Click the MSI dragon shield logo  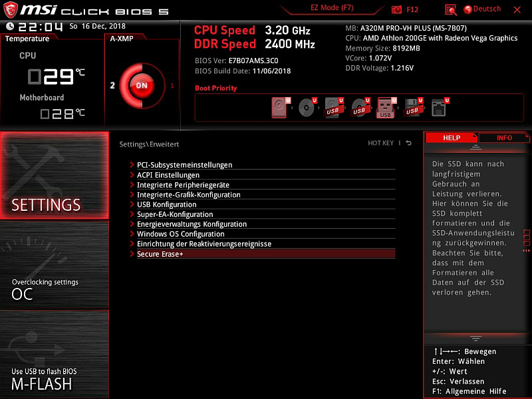point(10,9)
